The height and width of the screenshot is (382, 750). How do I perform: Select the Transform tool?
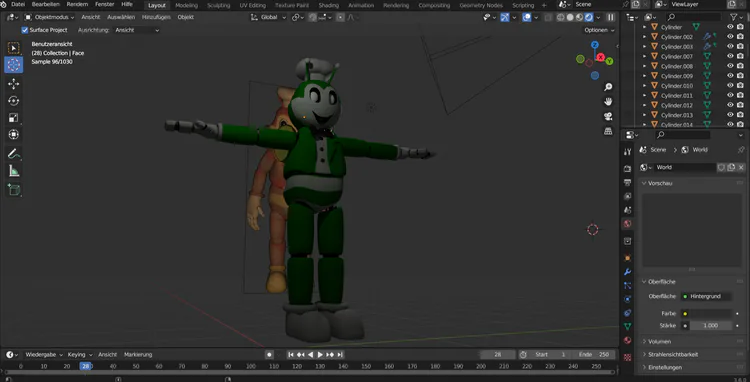click(x=13, y=134)
